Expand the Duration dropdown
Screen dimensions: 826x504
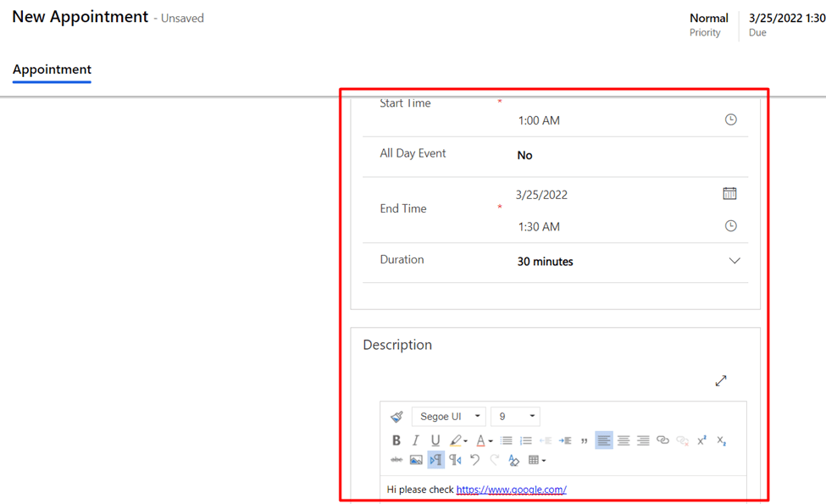tap(734, 261)
